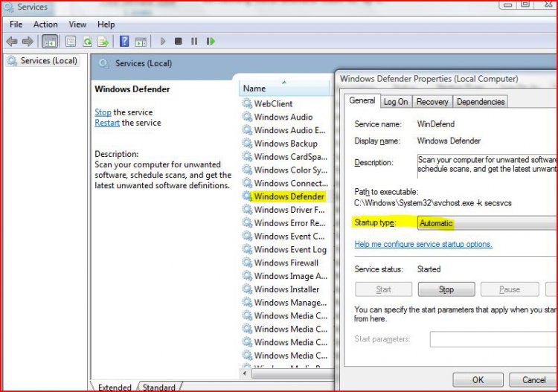Open the Startup type dropdown

click(x=487, y=223)
